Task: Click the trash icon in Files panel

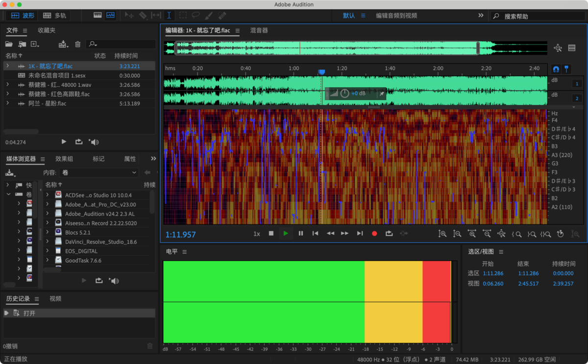Action: (x=77, y=44)
